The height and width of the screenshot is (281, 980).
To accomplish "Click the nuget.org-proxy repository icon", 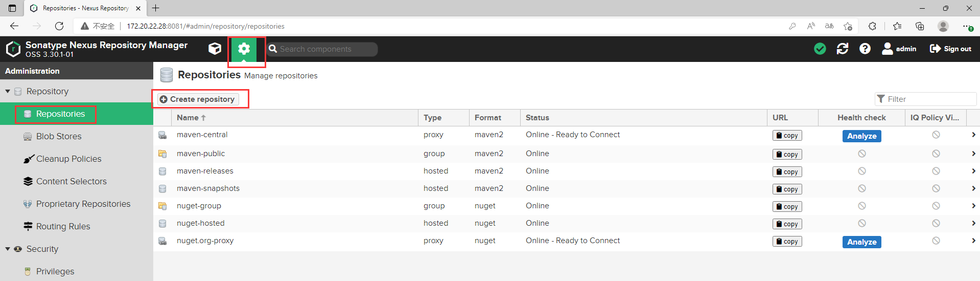I will pyautogui.click(x=162, y=241).
